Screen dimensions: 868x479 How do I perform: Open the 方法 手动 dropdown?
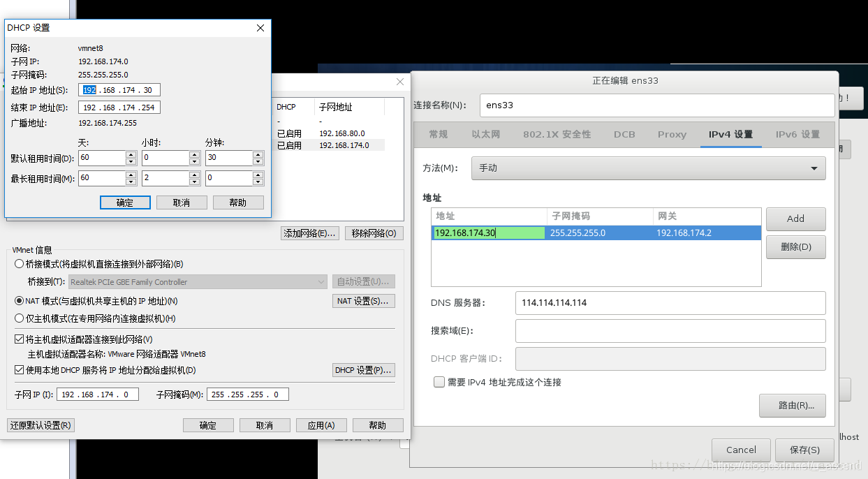pos(649,168)
